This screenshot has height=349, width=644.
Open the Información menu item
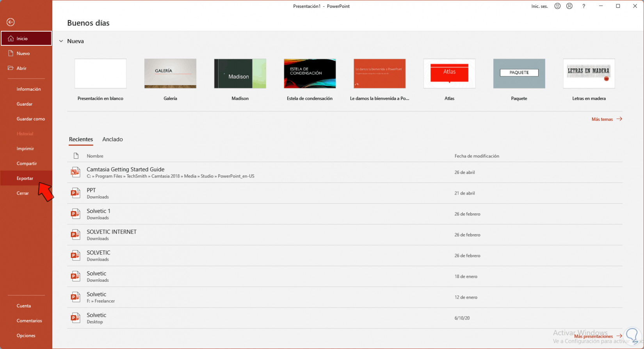pyautogui.click(x=28, y=89)
